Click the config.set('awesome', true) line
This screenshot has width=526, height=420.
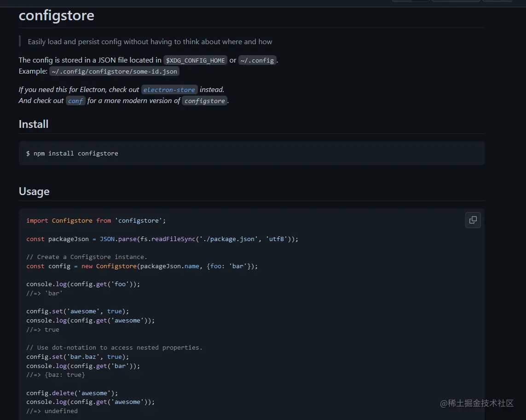click(78, 311)
